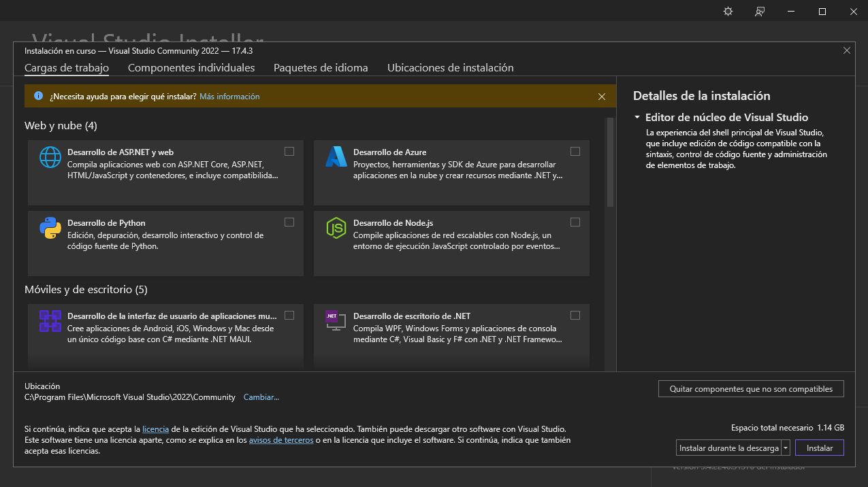This screenshot has width=868, height=487.
Task: Check the Desarrollo de ASP.NET y web workload
Action: coord(289,151)
